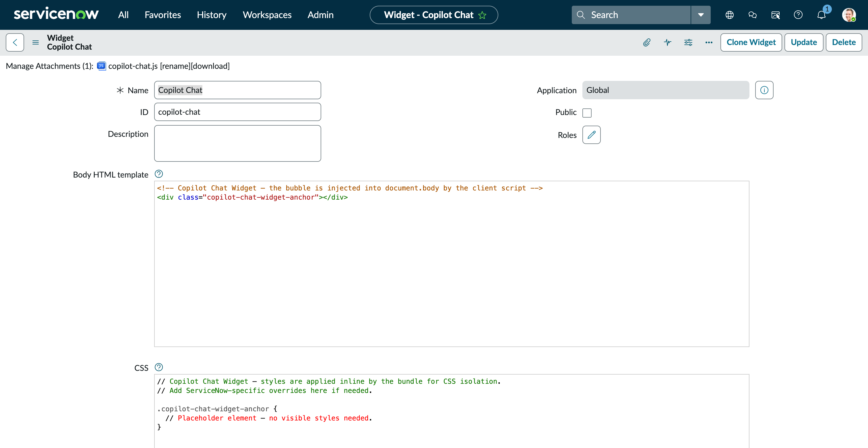Unfavorite Widget - Copilot Chat via the star

pos(483,15)
